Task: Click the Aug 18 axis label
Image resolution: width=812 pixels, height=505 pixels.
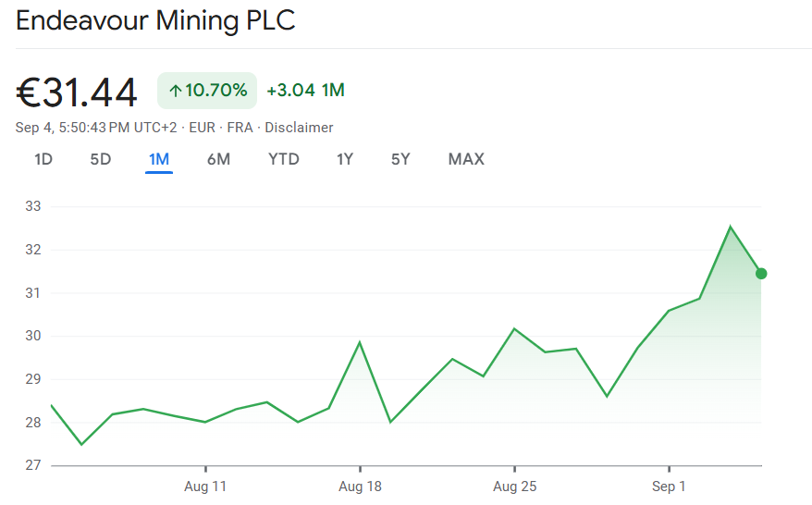Action: coord(360,486)
